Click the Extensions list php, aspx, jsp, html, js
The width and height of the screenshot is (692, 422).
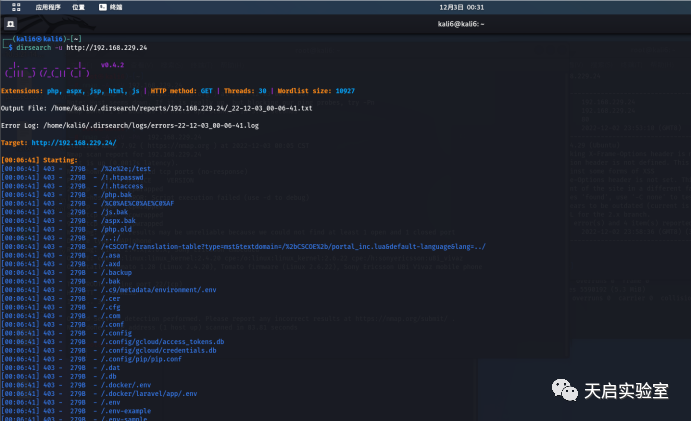[x=93, y=91]
